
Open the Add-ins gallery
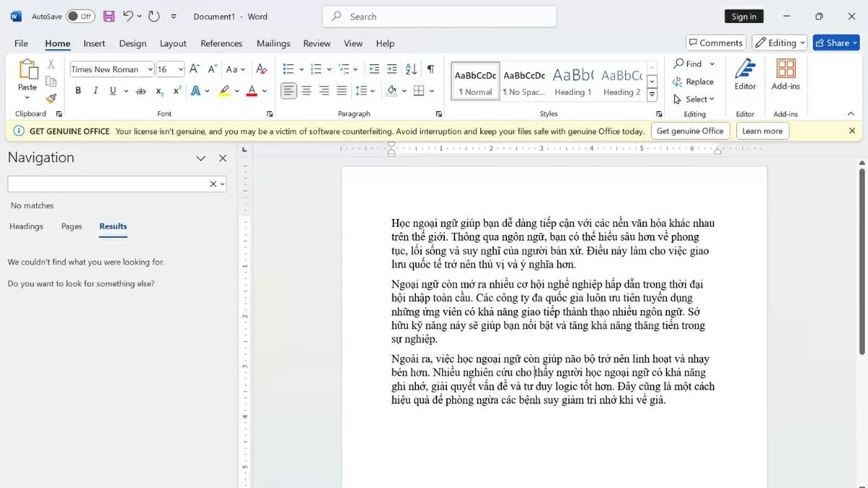[x=786, y=75]
